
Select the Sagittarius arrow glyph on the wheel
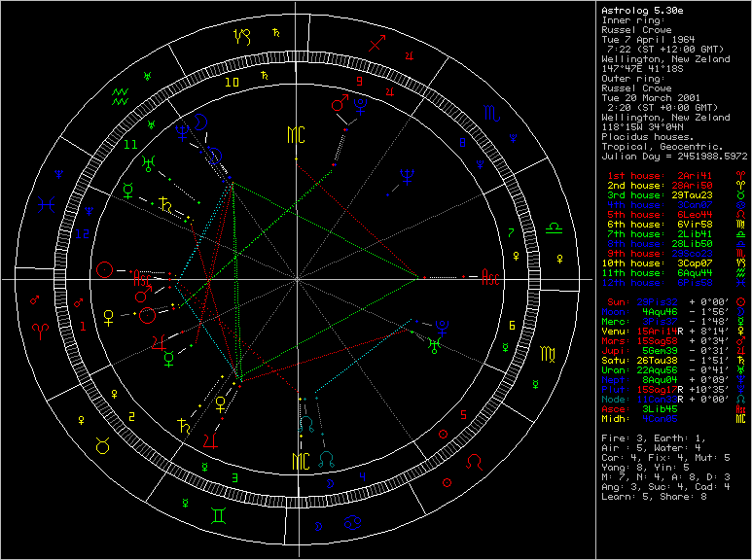tap(377, 44)
